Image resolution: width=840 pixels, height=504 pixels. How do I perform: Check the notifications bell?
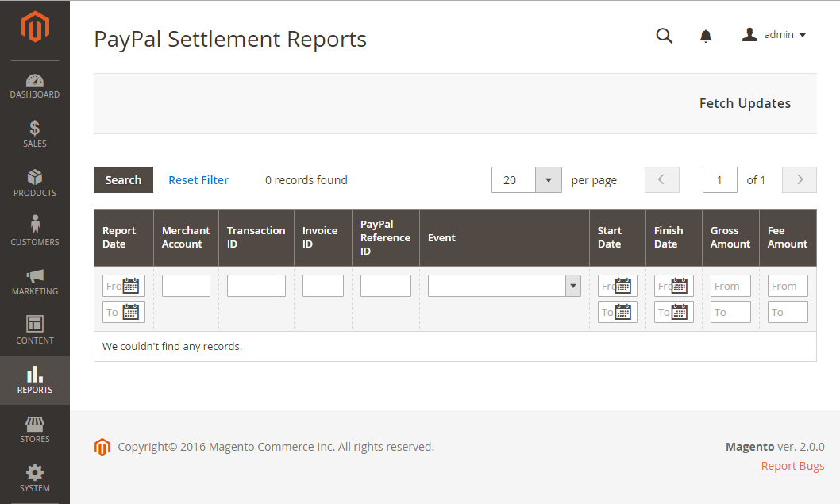coord(705,36)
